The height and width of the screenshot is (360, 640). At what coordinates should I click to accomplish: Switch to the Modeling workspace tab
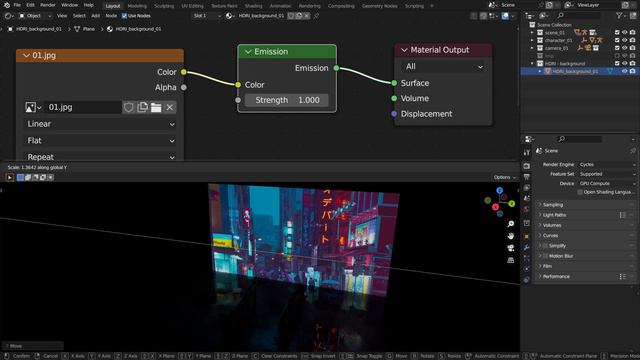[137, 6]
